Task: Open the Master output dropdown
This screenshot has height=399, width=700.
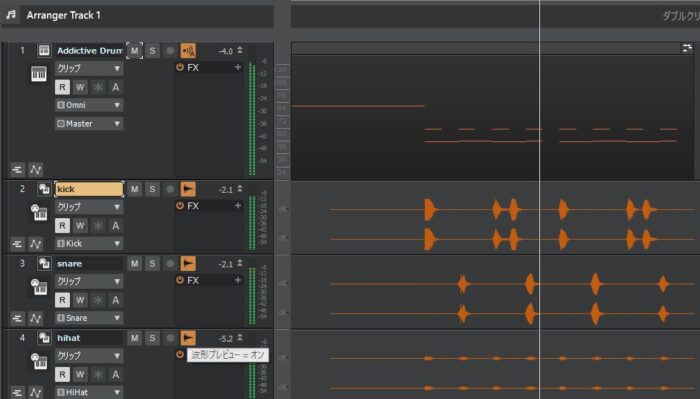Action: pos(89,124)
